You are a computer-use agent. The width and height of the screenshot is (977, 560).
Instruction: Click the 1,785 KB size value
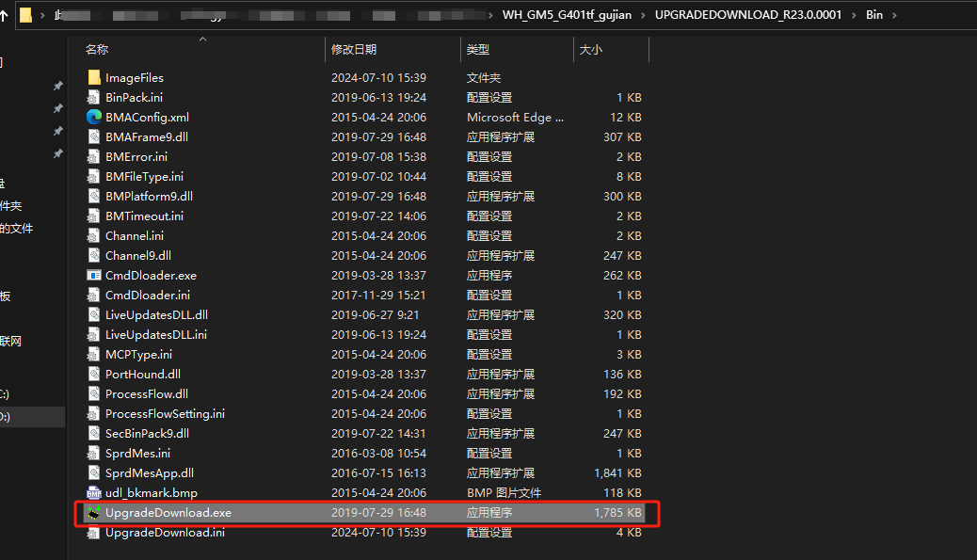tap(617, 513)
